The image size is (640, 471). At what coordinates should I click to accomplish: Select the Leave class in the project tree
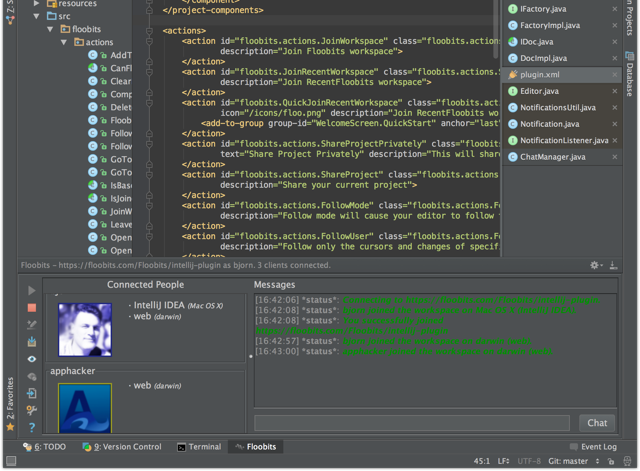pos(121,224)
